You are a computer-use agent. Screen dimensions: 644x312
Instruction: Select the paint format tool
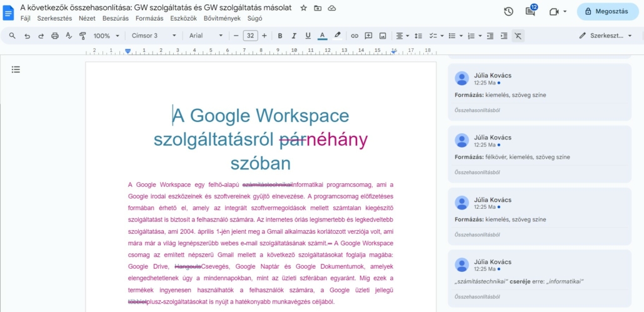83,36
